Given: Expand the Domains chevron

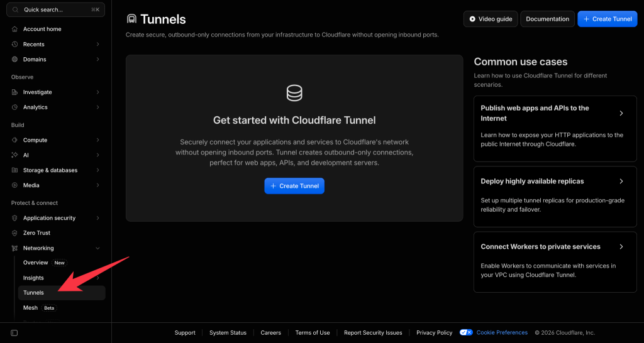Looking at the screenshot, I should point(97,60).
